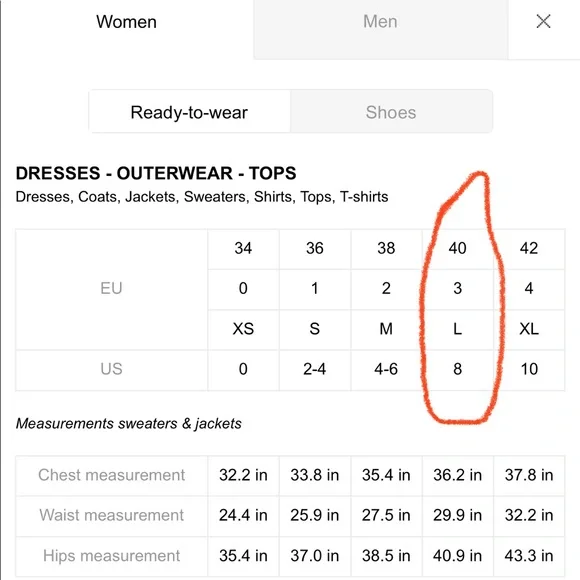This screenshot has height=580, width=580.
Task: Click the size L cell
Action: 458,329
